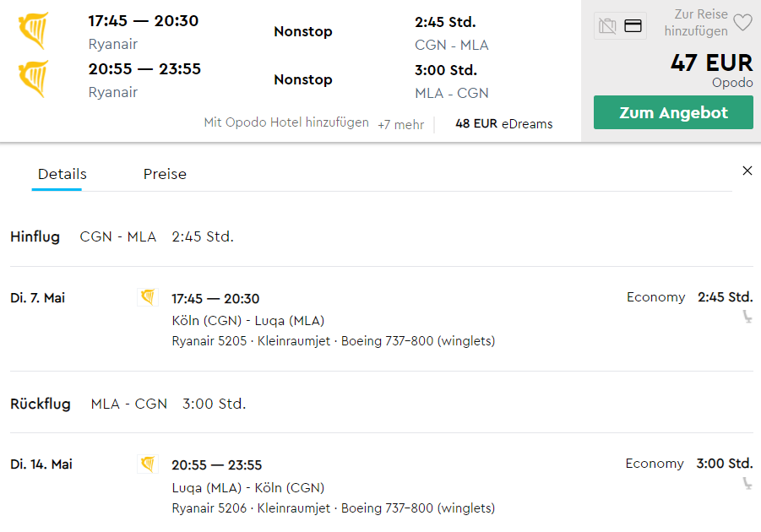Click the crossed-out baggage icon

(606, 26)
